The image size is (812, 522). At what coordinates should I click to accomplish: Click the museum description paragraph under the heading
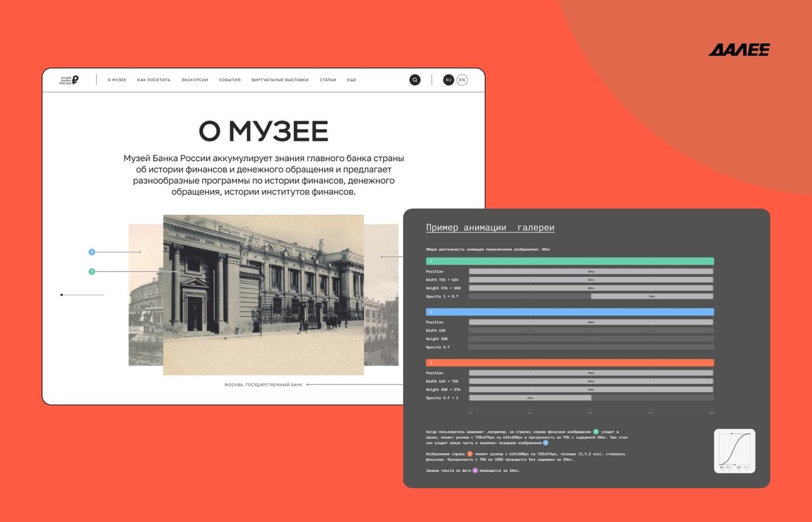[x=264, y=175]
